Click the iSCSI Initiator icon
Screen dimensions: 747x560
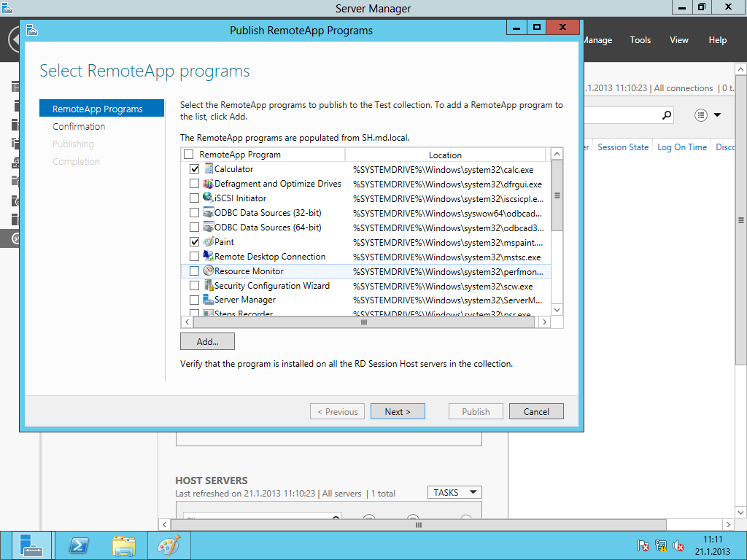208,198
